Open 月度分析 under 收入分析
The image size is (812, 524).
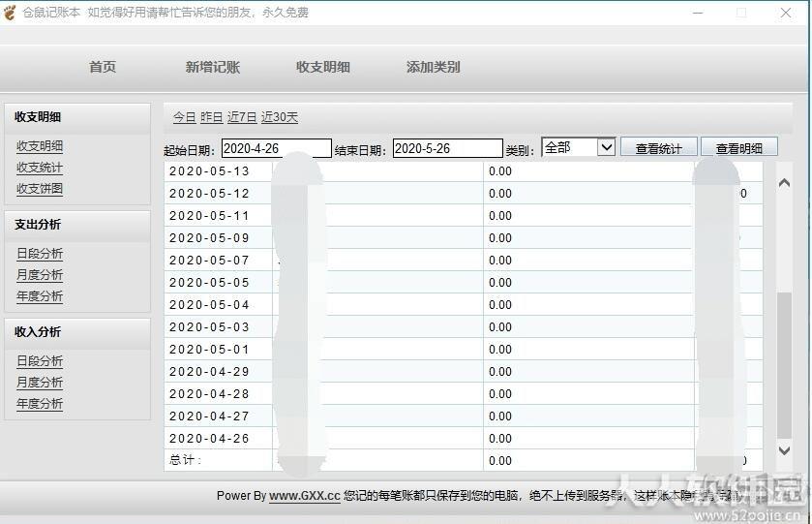point(40,382)
